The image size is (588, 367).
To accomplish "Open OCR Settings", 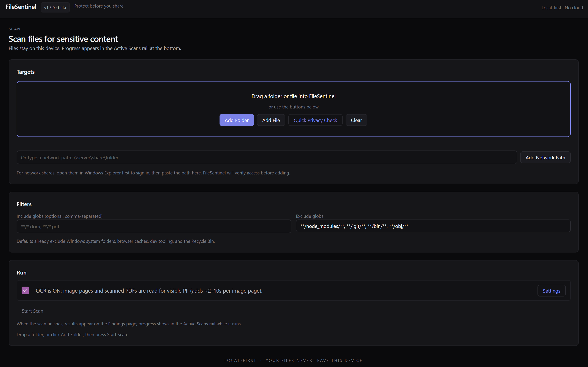I will click(551, 291).
